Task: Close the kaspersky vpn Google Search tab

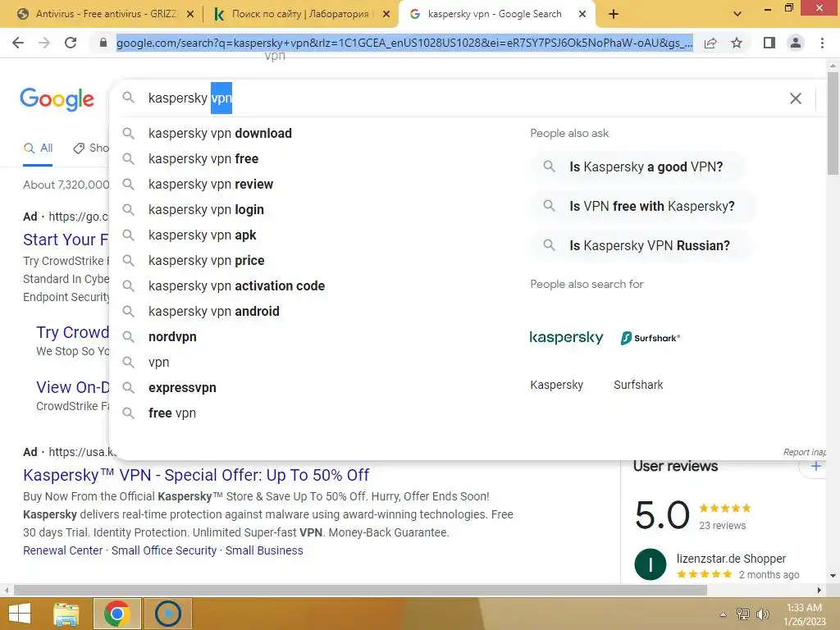Action: [582, 15]
